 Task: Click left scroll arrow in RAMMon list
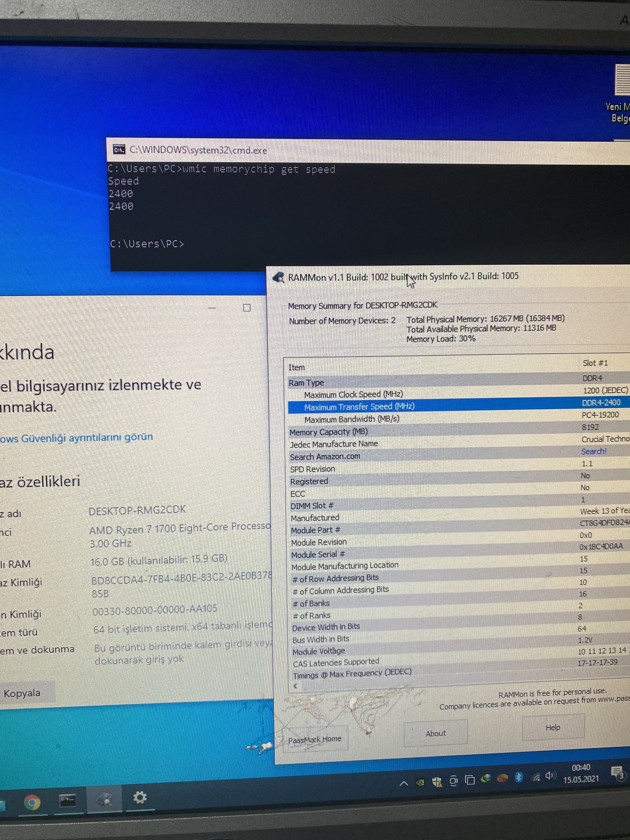pos(295,685)
